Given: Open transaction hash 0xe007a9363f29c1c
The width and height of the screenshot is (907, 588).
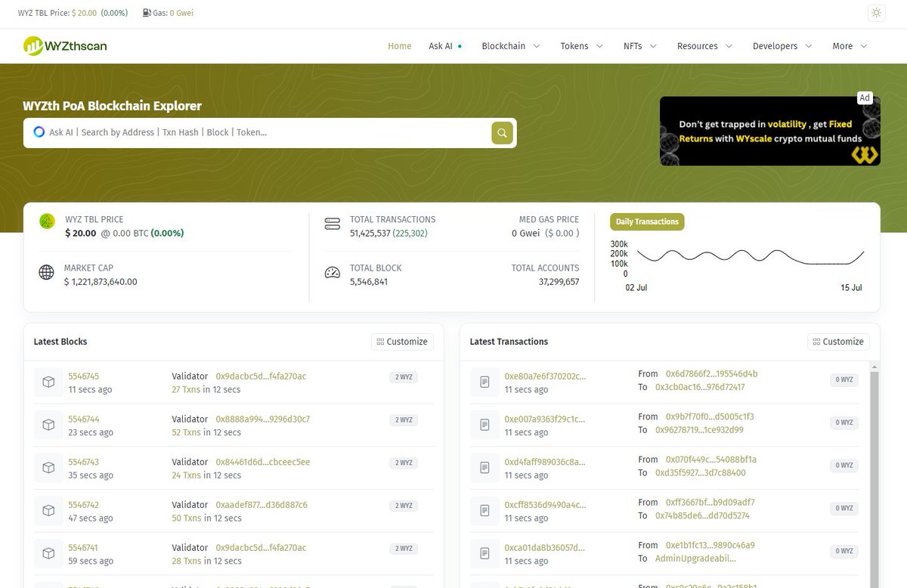Looking at the screenshot, I should [x=545, y=419].
